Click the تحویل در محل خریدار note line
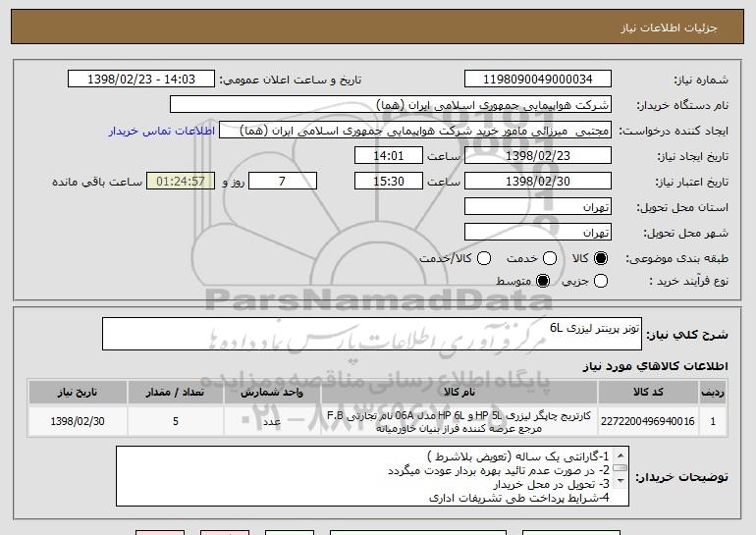 coord(552,483)
